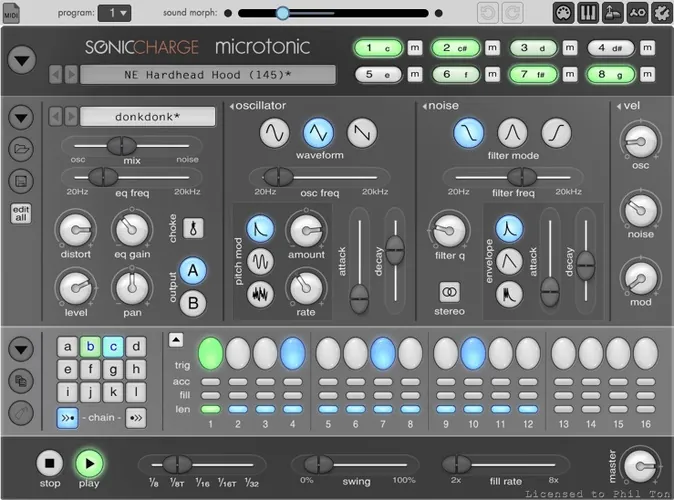Image resolution: width=674 pixels, height=500 pixels.
Task: Enable trig step 2 in sequencer
Action: (238, 353)
